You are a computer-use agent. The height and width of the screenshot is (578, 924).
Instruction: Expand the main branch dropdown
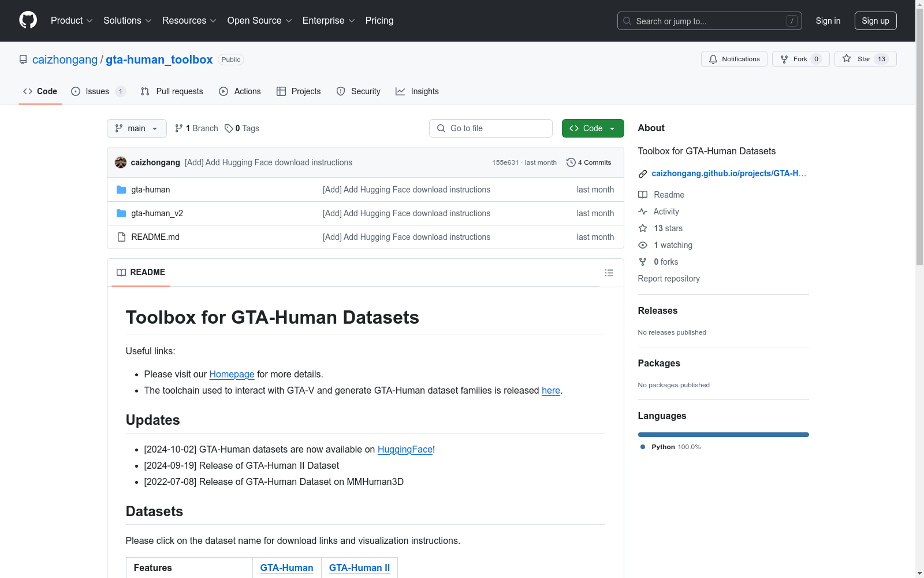pos(136,128)
